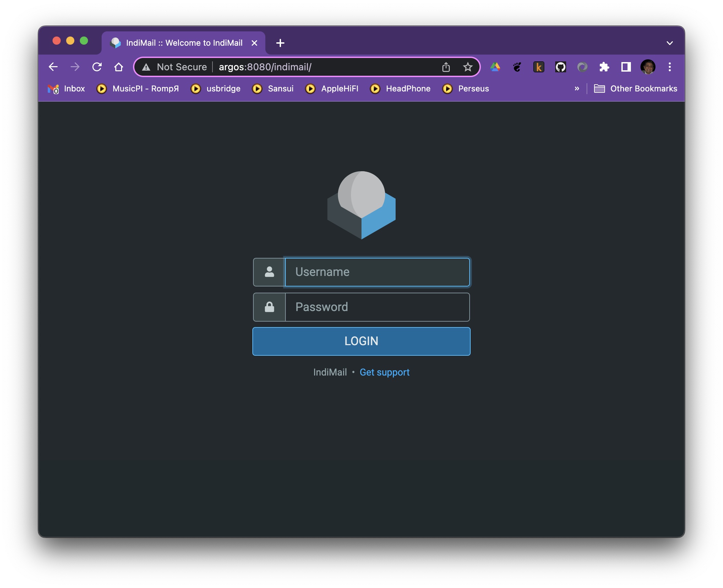Click the green macOS fullscreen button

(x=84, y=41)
